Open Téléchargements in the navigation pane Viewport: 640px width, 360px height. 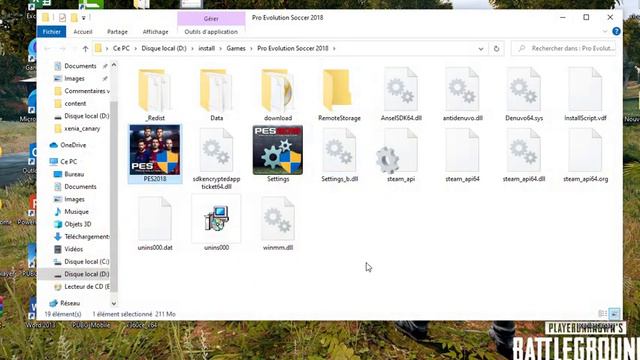pos(81,237)
